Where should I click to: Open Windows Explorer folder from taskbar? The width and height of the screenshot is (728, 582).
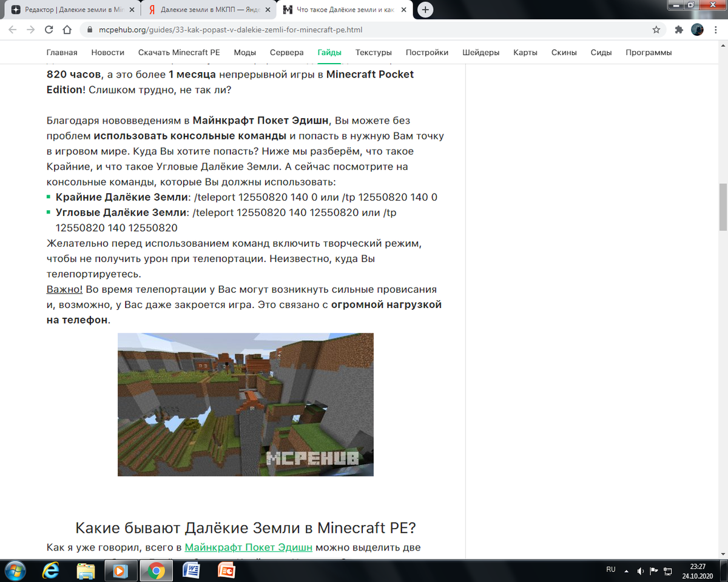click(86, 570)
